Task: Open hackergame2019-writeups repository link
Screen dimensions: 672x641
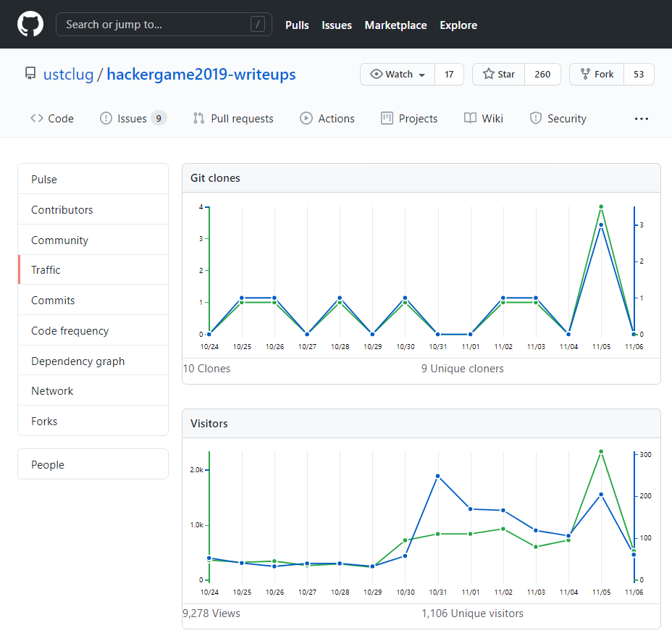Action: (x=201, y=74)
